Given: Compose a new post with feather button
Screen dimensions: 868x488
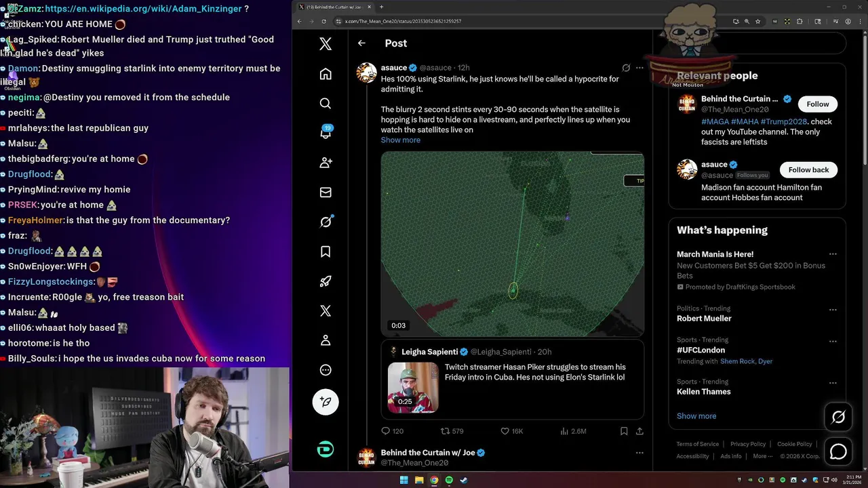Looking at the screenshot, I should tap(325, 402).
